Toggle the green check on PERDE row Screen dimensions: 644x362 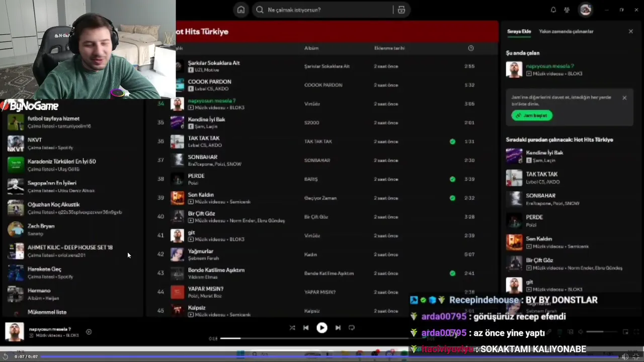(452, 179)
